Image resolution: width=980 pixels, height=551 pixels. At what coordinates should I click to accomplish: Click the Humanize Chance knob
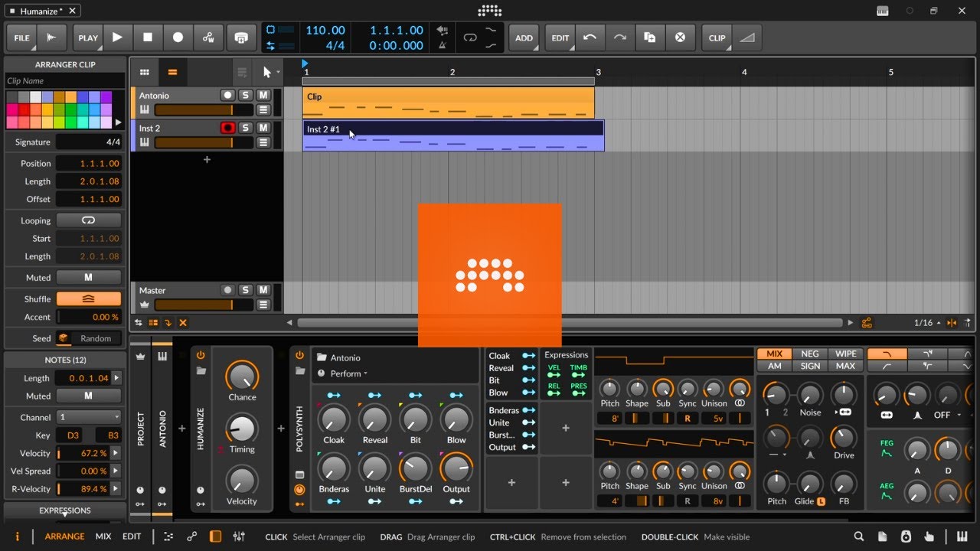pos(242,377)
